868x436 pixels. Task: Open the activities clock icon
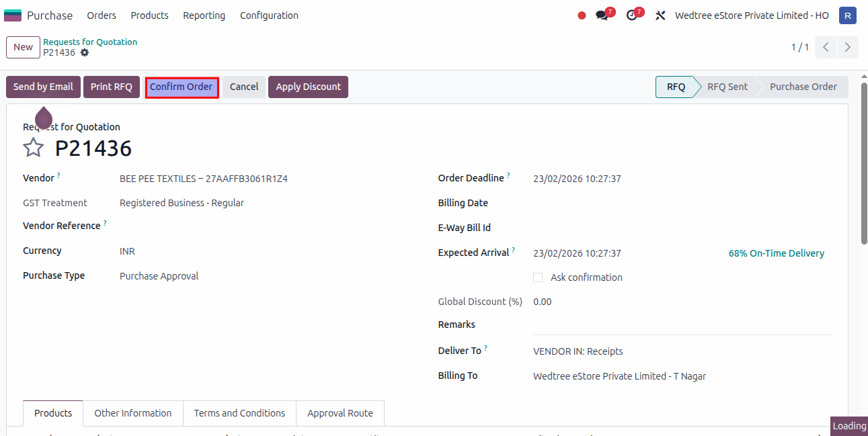tap(631, 15)
